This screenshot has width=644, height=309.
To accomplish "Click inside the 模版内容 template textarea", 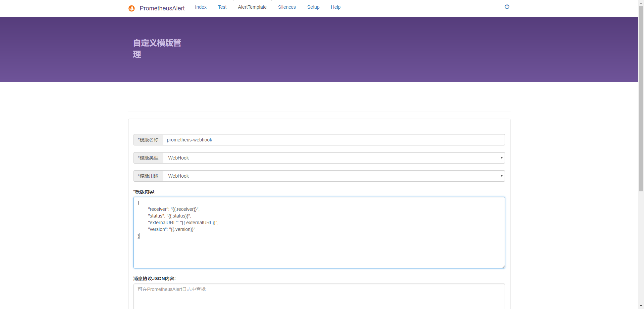I will [319, 233].
